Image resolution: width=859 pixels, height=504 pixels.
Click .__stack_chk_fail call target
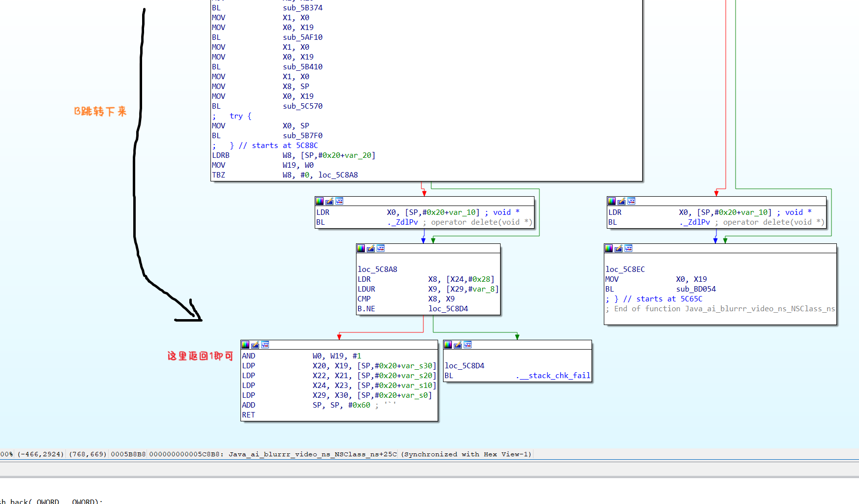pyautogui.click(x=553, y=376)
